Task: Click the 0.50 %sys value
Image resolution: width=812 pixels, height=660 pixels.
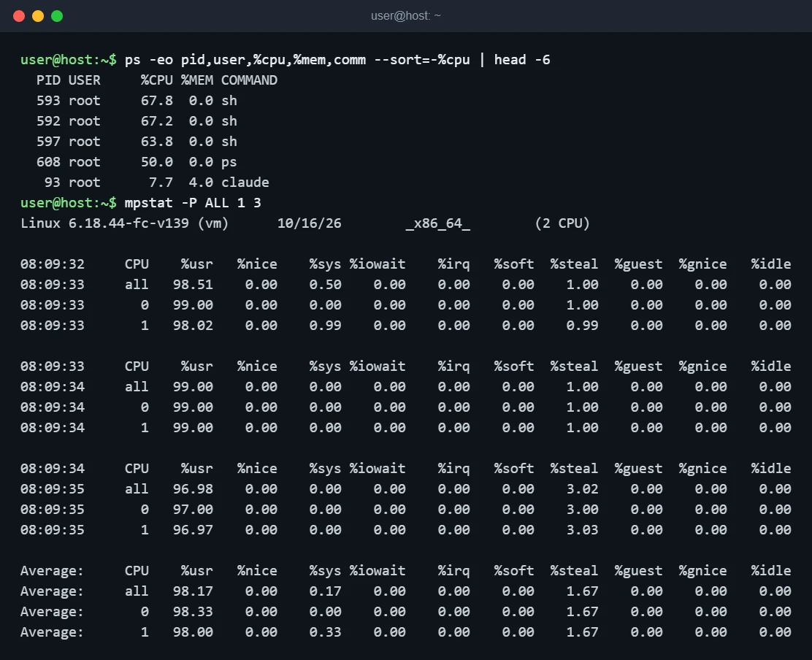Action: (x=325, y=285)
